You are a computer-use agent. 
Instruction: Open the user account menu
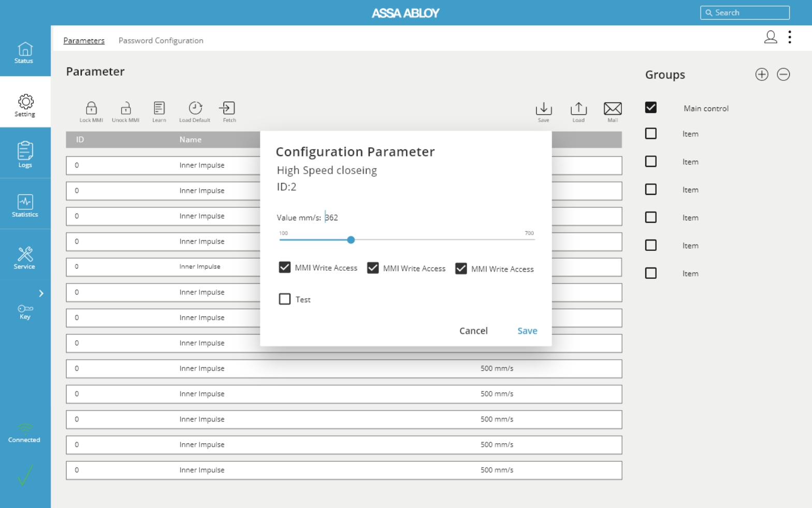pyautogui.click(x=770, y=37)
